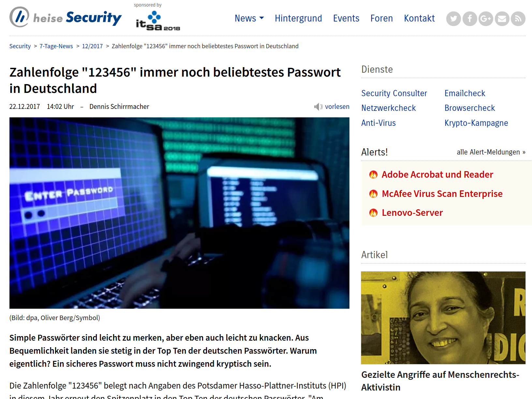Open the Security Consulter service

coord(394,93)
